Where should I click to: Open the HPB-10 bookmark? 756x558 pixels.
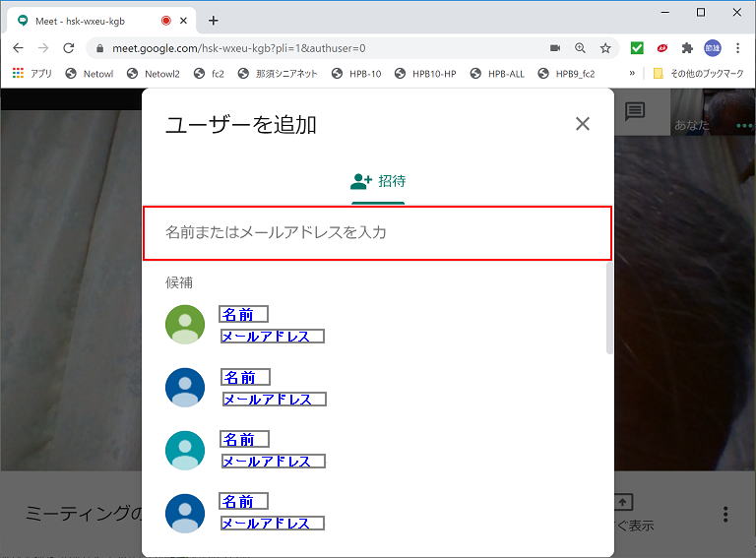[356, 73]
